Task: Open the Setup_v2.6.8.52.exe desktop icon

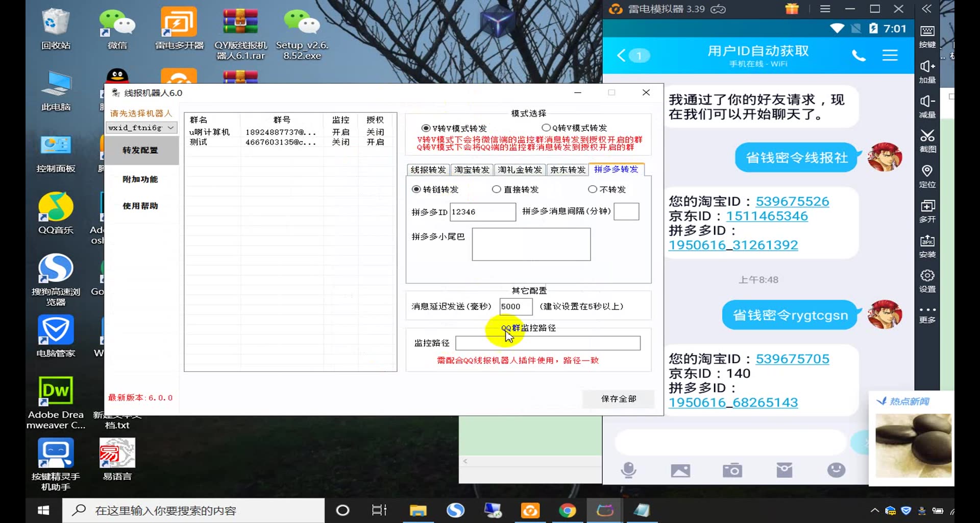Action: pyautogui.click(x=302, y=34)
